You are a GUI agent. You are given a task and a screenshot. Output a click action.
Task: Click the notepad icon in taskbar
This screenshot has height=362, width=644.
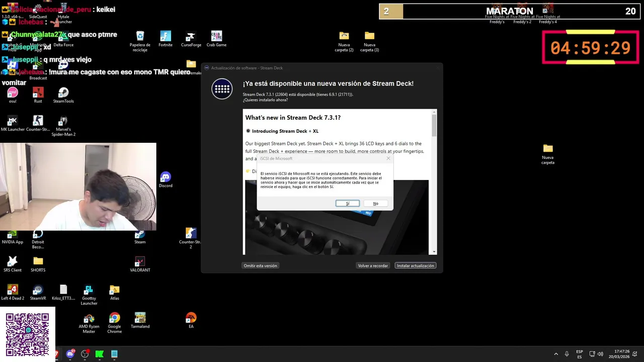114,354
